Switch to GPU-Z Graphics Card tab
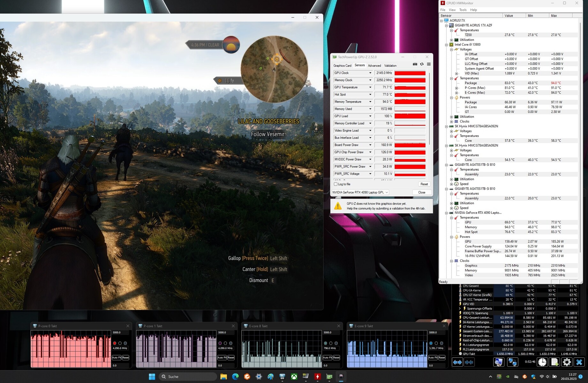Viewport: 588px width, 383px height. [342, 66]
